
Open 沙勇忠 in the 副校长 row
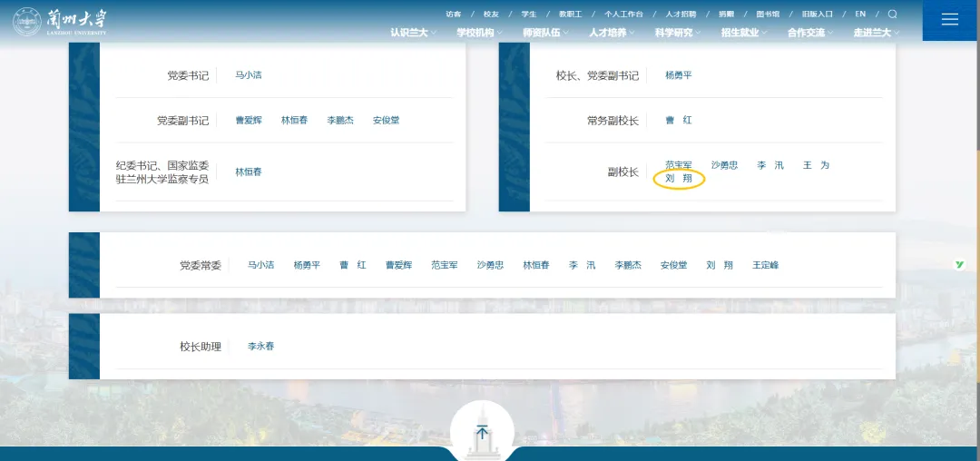coord(724,165)
